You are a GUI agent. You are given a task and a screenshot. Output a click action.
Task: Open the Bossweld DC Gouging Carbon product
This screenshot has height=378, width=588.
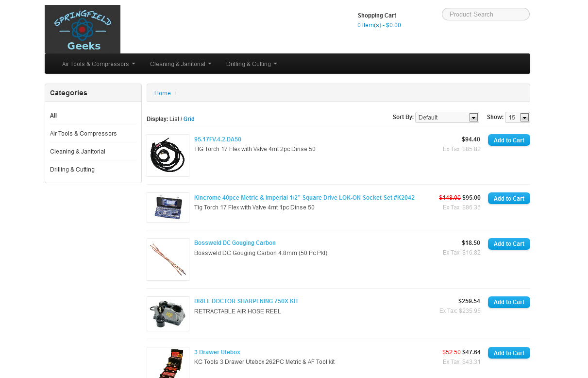click(235, 242)
